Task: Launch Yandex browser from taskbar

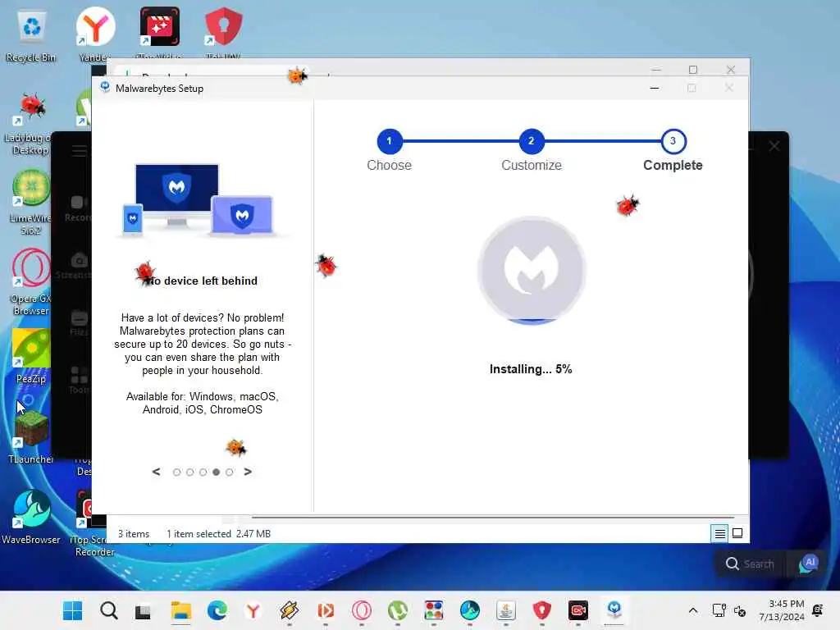Action: [x=253, y=610]
